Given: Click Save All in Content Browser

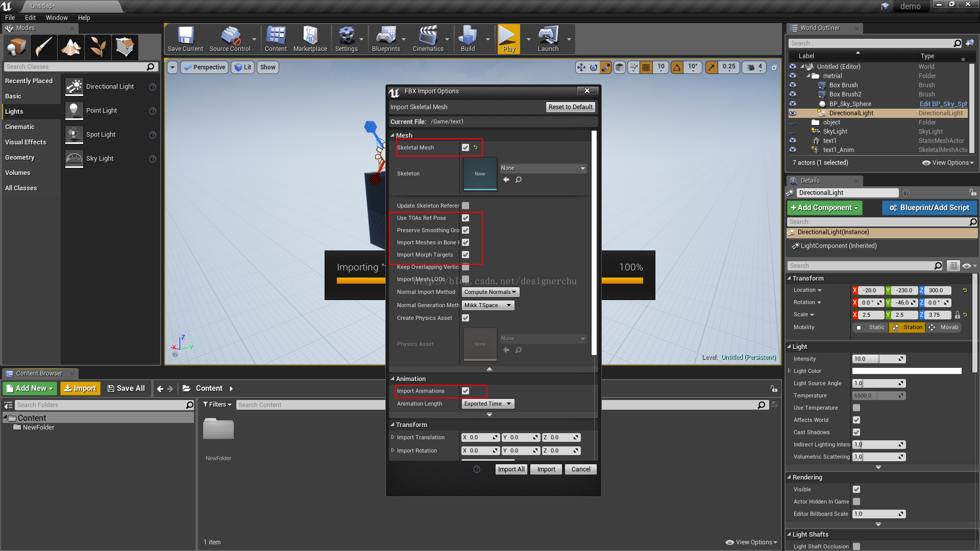Looking at the screenshot, I should coord(126,389).
